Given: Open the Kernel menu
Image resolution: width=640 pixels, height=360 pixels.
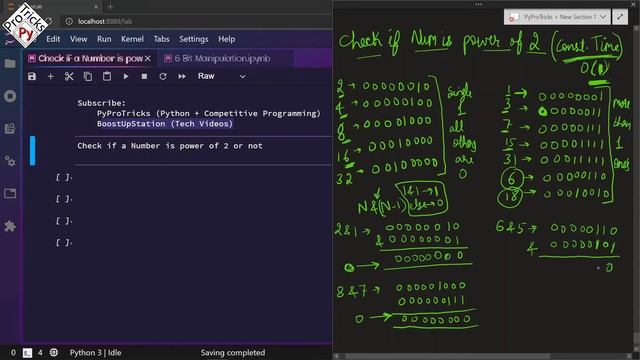Looking at the screenshot, I should [x=132, y=39].
